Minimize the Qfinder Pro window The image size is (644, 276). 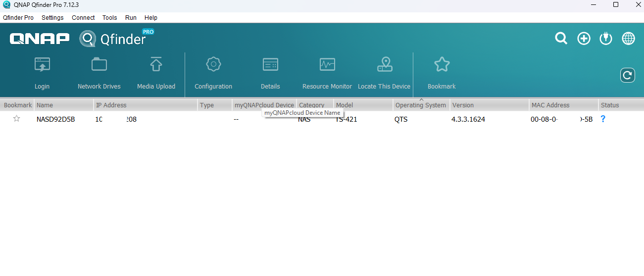click(594, 4)
